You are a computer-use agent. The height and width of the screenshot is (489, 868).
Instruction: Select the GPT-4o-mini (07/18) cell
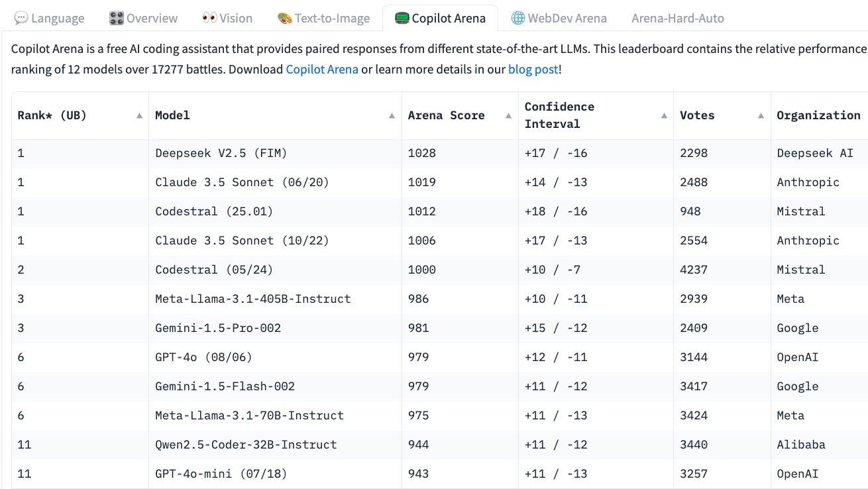pos(275,474)
